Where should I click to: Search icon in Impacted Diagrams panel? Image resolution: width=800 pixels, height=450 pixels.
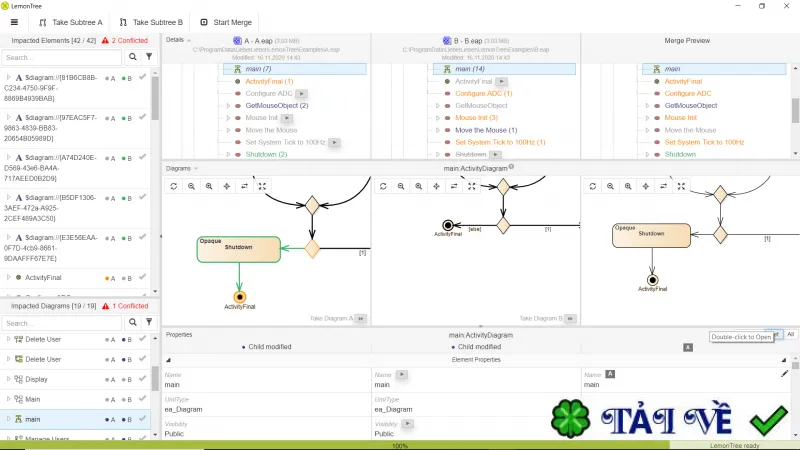[133, 322]
